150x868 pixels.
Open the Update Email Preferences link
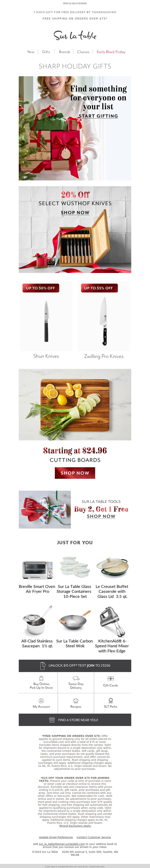56,837
